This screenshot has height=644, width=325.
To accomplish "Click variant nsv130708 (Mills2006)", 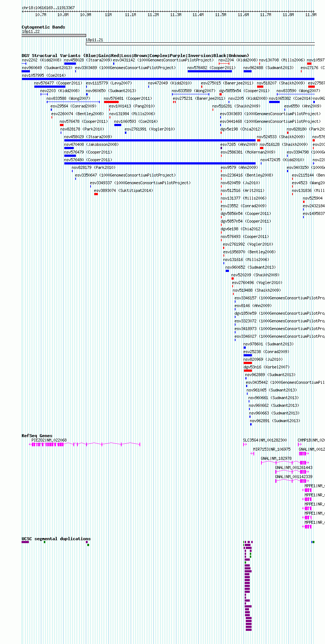I will tap(282, 60).
